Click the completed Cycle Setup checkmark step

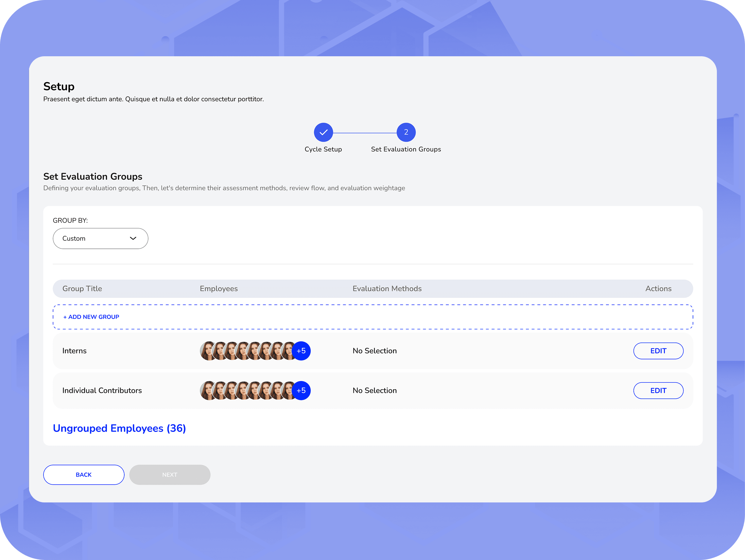(x=323, y=132)
